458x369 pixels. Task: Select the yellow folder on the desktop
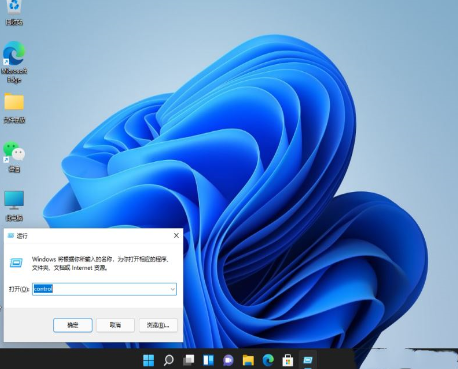(x=14, y=108)
